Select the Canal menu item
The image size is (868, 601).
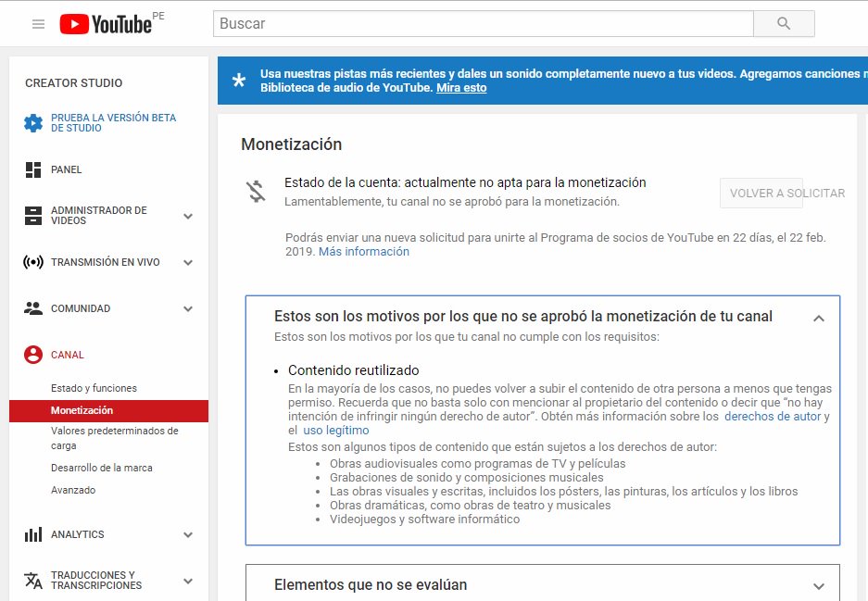[68, 355]
